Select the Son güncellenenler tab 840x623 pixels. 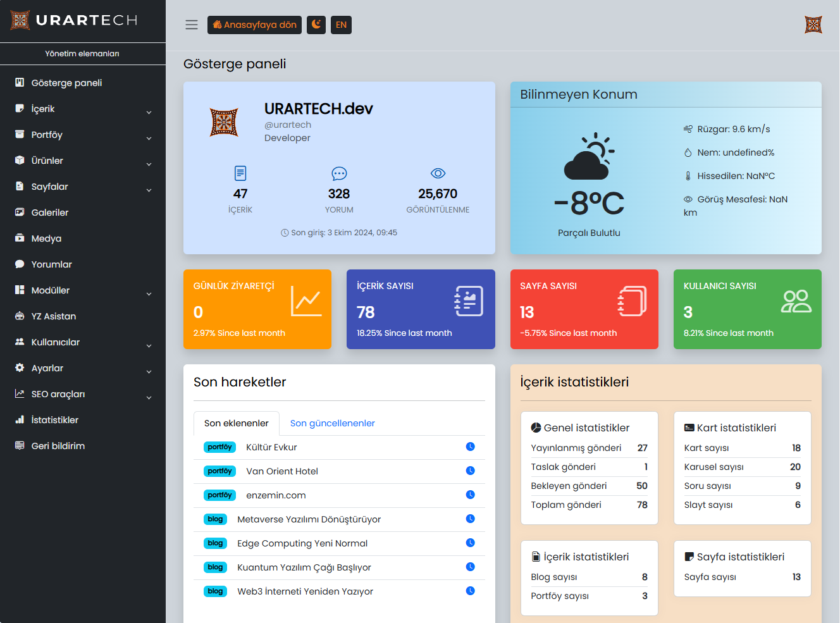(x=332, y=423)
